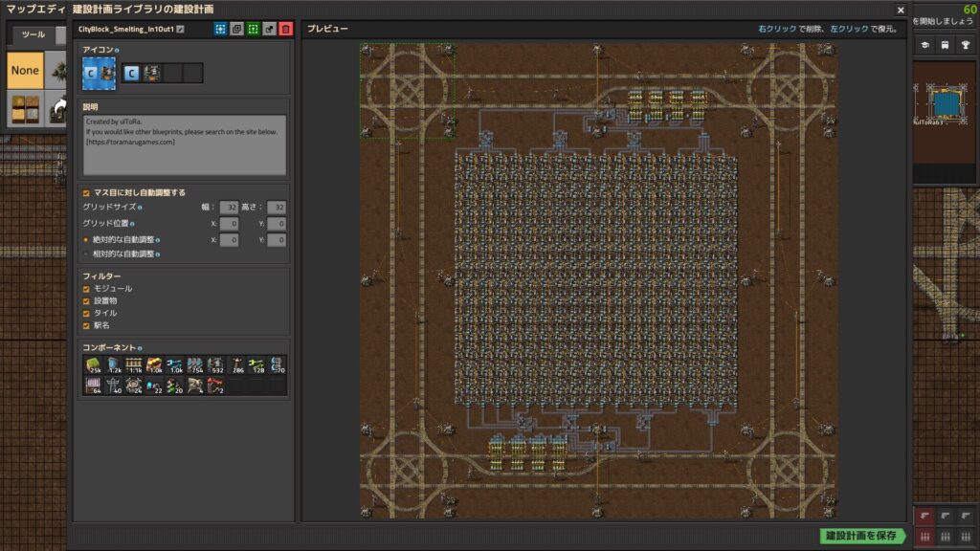980x551 pixels.
Task: Open the tutorials graduation-cap icon
Action: click(925, 45)
